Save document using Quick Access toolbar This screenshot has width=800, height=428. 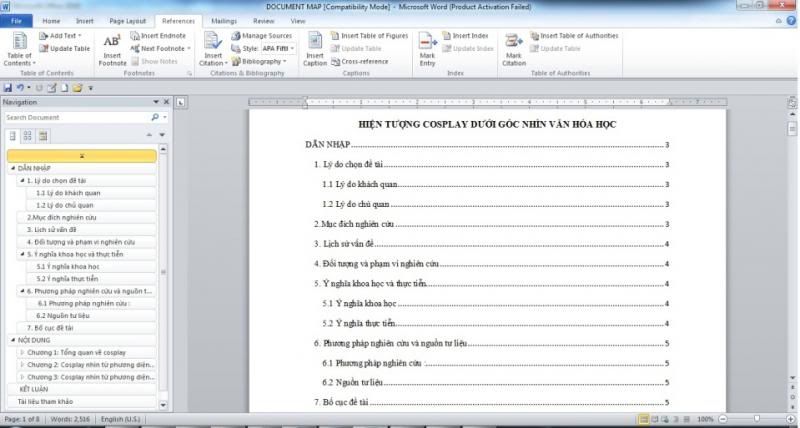click(x=8, y=88)
